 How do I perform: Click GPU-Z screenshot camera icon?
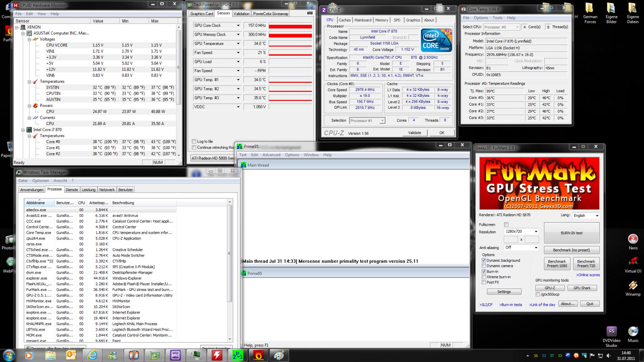[x=310, y=13]
